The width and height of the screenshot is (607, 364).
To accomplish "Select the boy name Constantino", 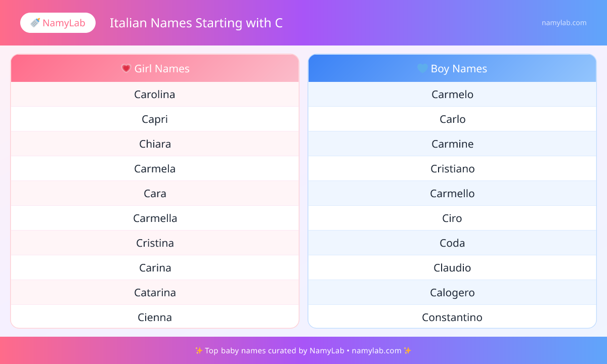I will [x=452, y=317].
